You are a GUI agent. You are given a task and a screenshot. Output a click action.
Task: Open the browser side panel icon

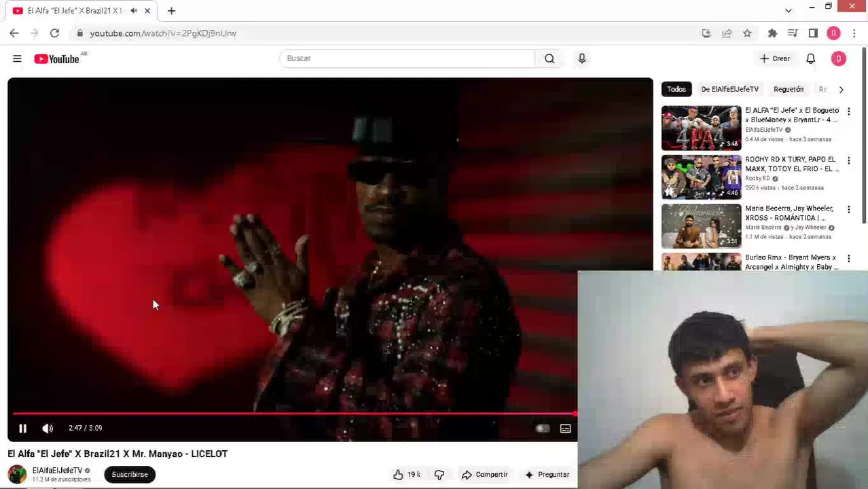point(813,33)
